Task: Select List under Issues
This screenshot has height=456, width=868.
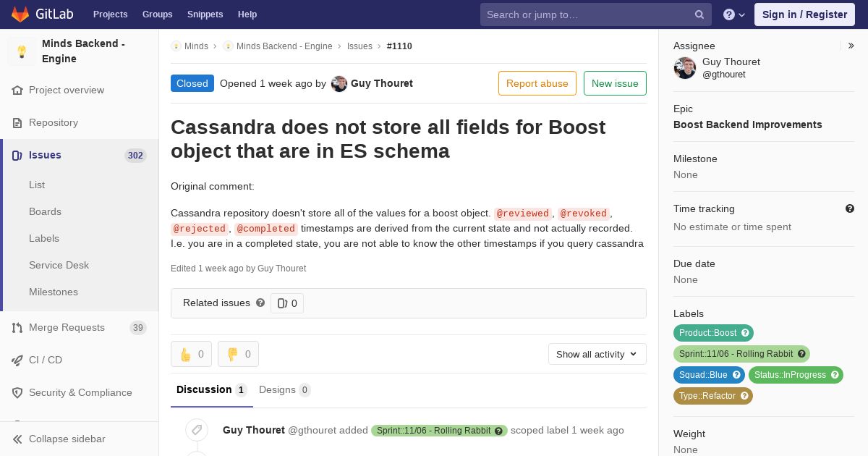Action: click(37, 185)
